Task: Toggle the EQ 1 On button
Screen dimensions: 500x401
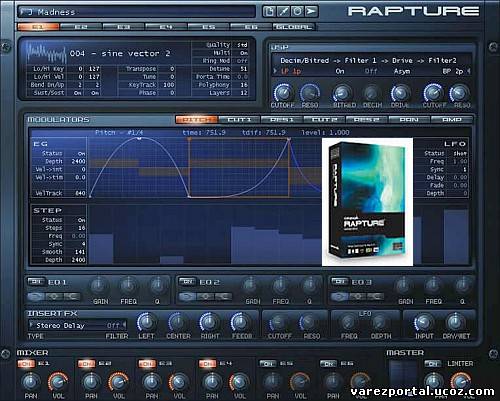Action: (36, 282)
